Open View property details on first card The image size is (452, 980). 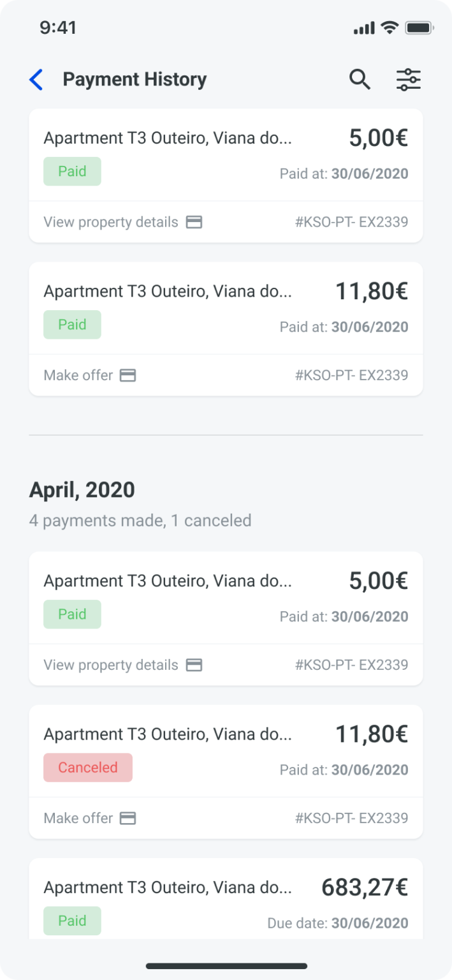coord(111,222)
